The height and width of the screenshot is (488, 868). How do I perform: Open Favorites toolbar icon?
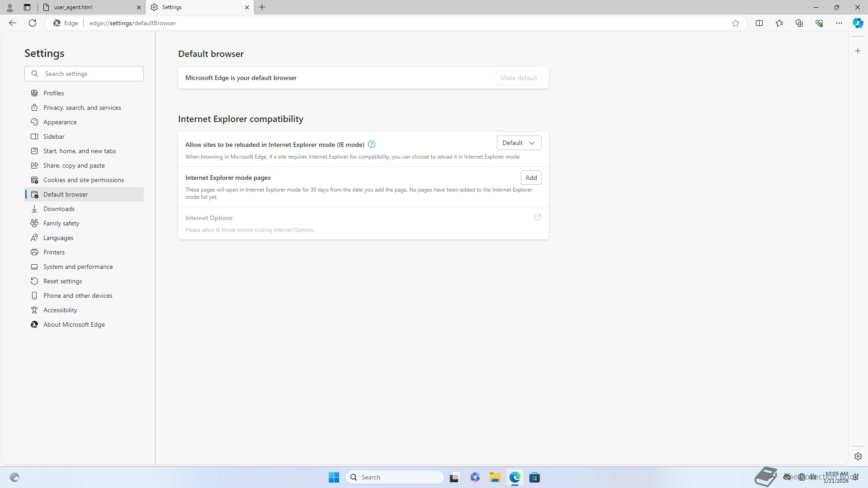click(779, 23)
